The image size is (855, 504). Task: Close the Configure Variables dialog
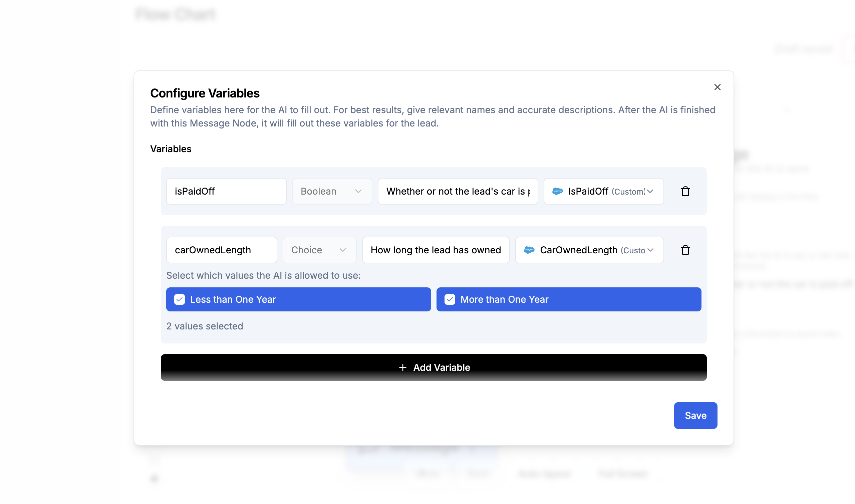click(x=717, y=87)
